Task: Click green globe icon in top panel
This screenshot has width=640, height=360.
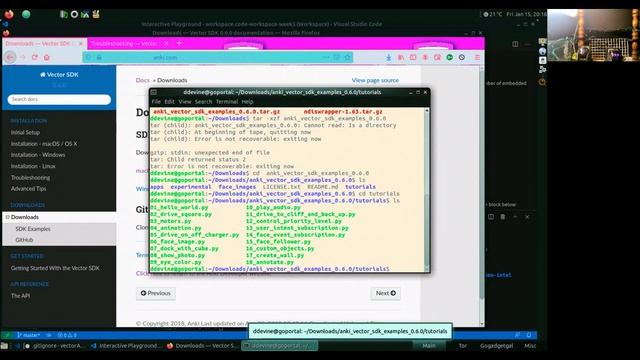Action: coord(26,15)
